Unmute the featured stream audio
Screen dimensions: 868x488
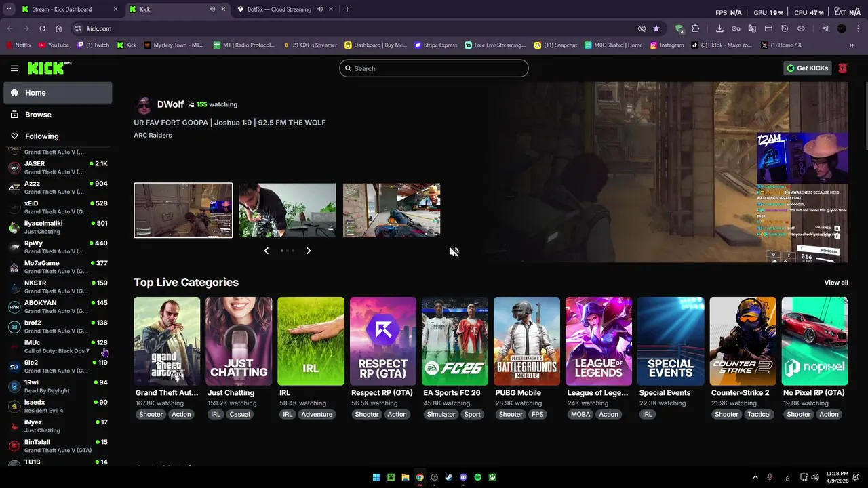(x=454, y=251)
